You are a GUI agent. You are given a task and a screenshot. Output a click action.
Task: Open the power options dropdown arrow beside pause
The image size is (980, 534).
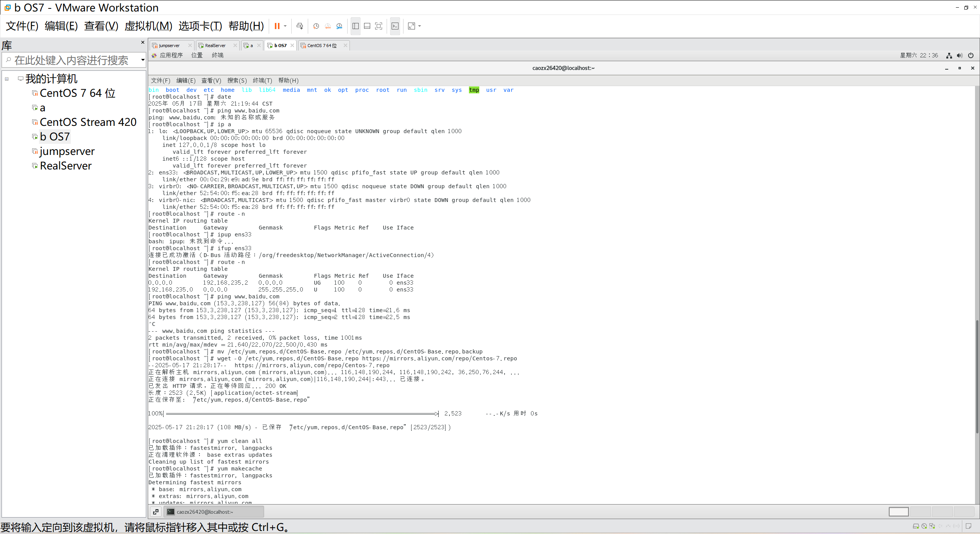click(285, 26)
